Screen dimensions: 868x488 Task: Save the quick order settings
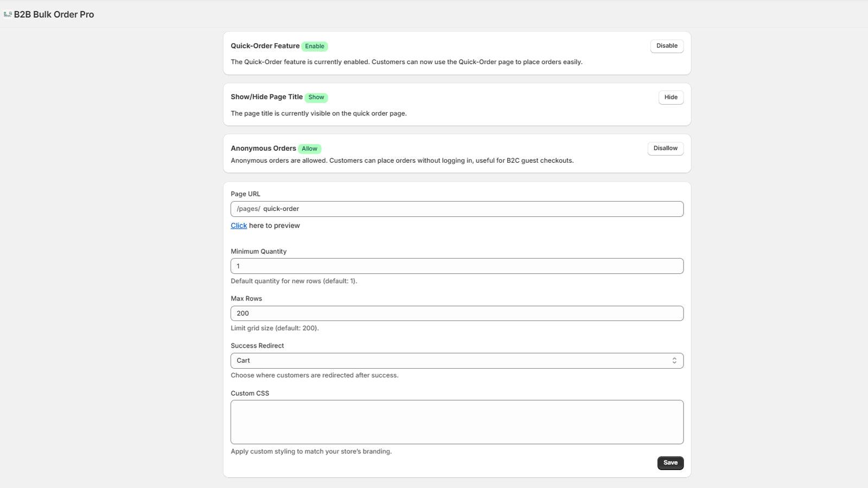tap(671, 463)
